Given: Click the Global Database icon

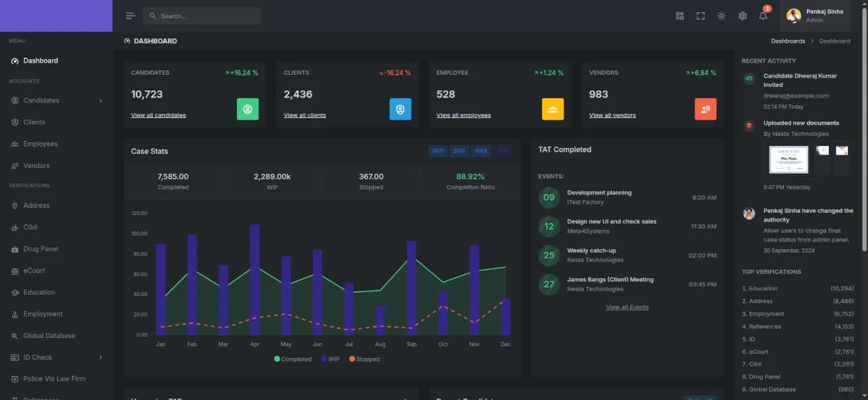Looking at the screenshot, I should tap(15, 336).
